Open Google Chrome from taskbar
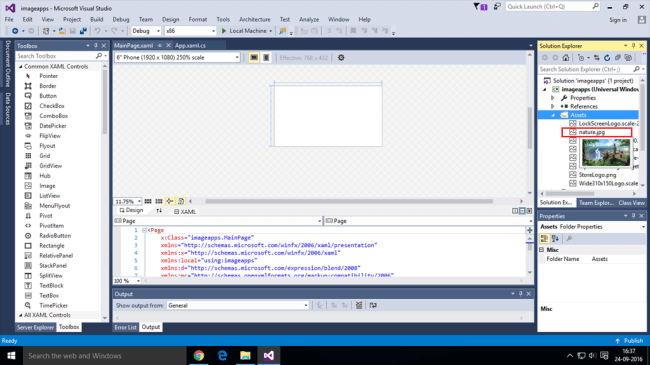This screenshot has width=650, height=365. pos(199,355)
